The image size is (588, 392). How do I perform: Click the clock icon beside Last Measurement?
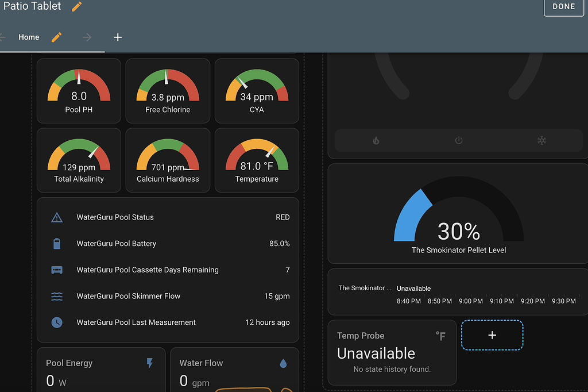click(57, 322)
